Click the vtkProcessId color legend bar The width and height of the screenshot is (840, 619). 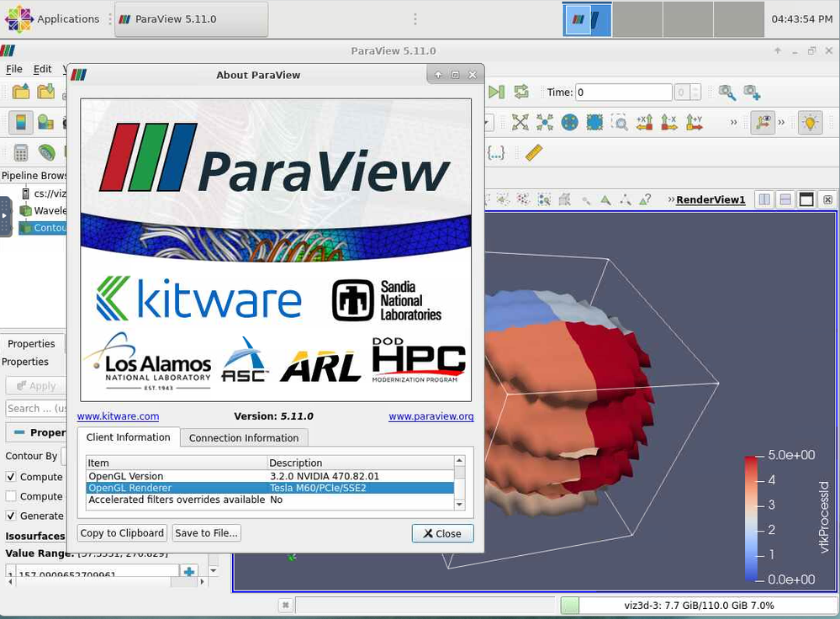click(751, 518)
